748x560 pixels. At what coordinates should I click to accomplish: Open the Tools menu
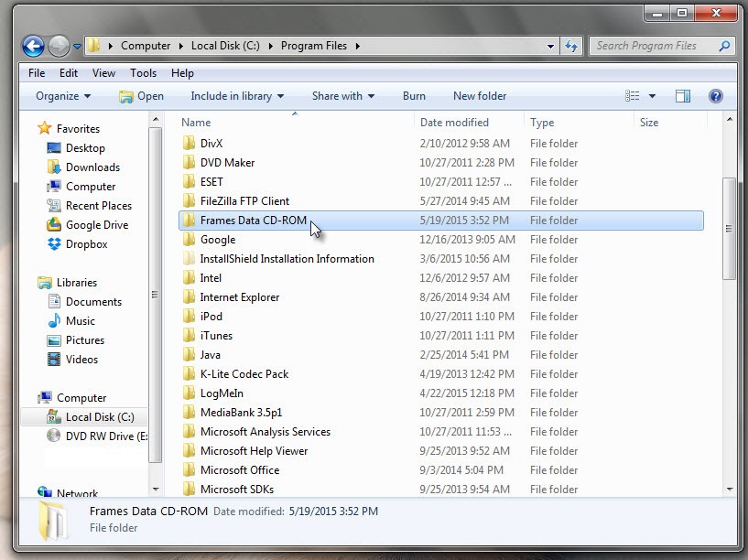tap(143, 73)
